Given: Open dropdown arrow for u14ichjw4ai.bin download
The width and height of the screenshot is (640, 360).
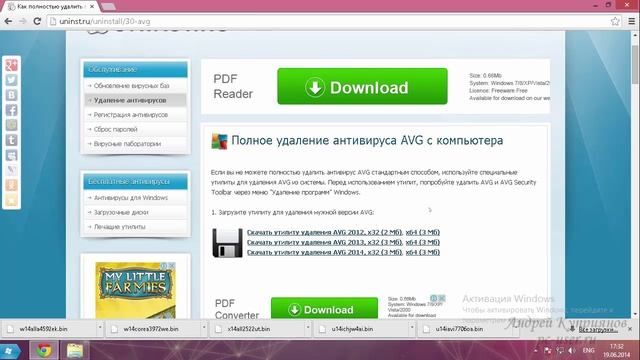Looking at the screenshot, I should [x=411, y=328].
